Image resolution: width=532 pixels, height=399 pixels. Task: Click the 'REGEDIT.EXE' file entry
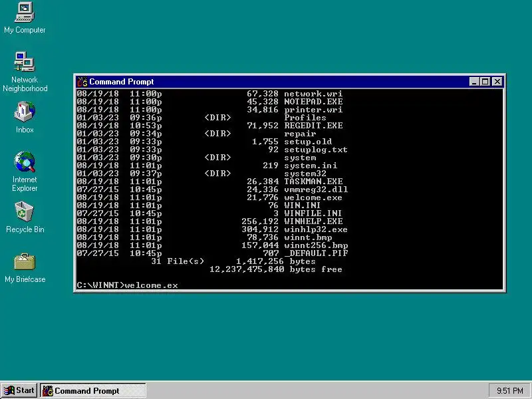pyautogui.click(x=313, y=126)
